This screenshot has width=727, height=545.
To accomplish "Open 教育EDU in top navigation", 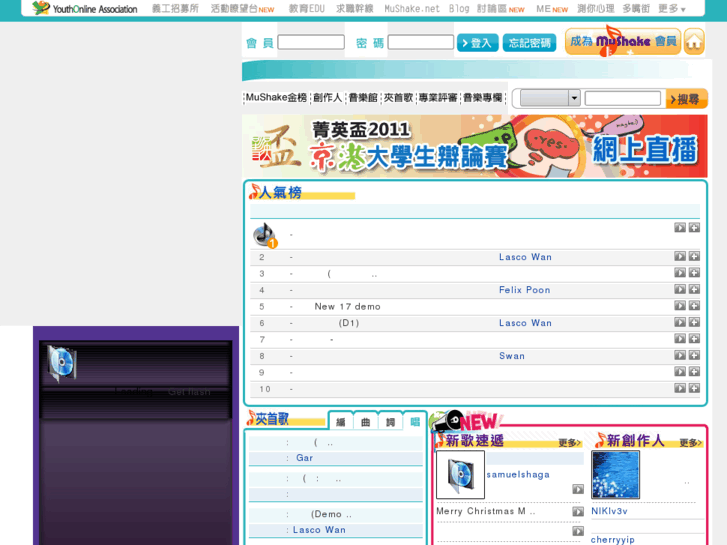I will pyautogui.click(x=306, y=8).
